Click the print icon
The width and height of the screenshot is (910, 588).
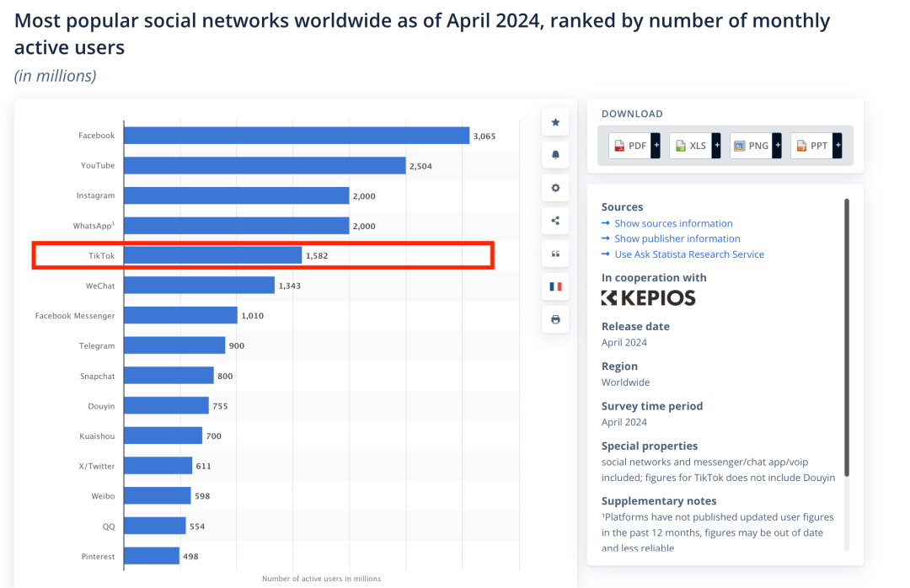(555, 319)
